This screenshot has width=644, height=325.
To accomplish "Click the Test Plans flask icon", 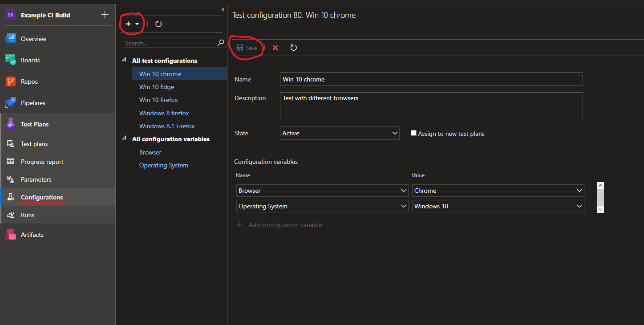I will 11,124.
